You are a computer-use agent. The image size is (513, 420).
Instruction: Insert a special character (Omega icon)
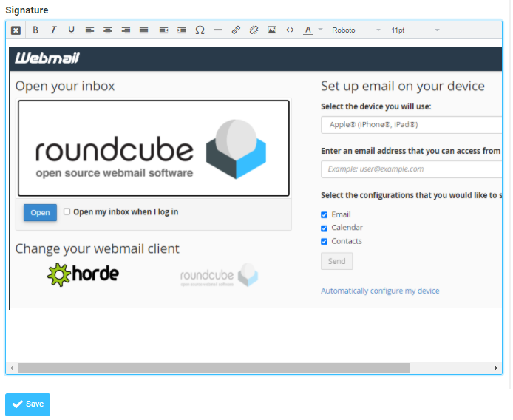(200, 30)
